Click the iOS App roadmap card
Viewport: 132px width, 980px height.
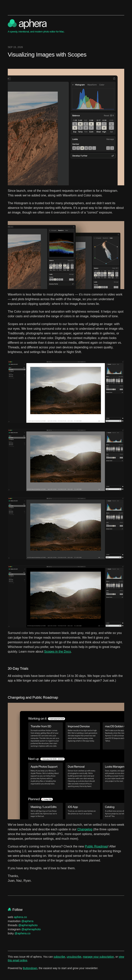click(x=82, y=811)
